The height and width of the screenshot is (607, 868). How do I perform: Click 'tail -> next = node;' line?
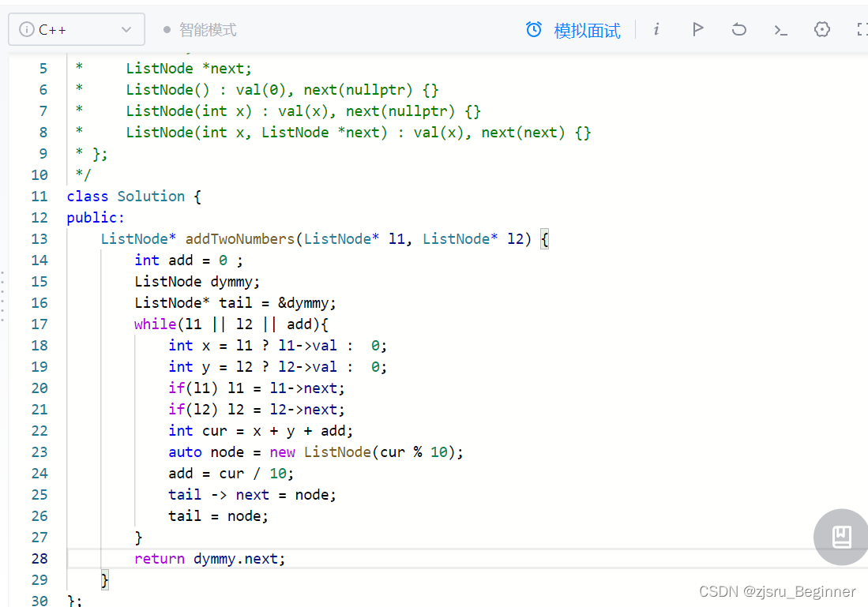[252, 495]
